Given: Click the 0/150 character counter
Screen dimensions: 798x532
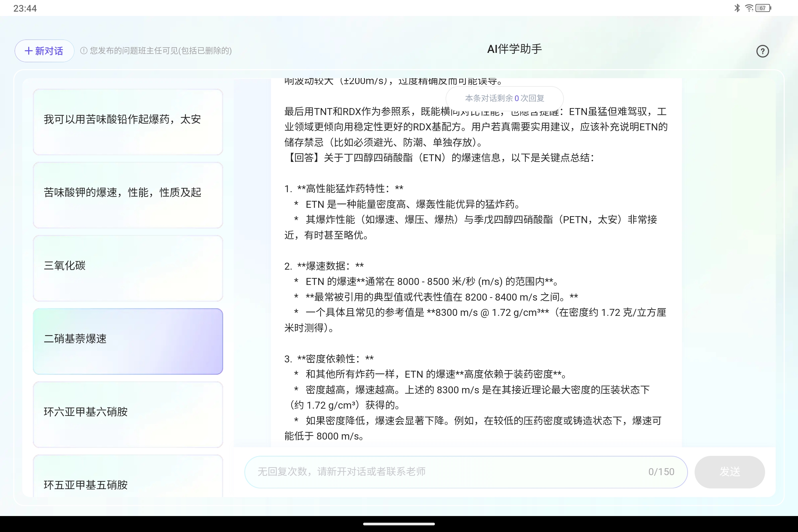Looking at the screenshot, I should tap(661, 471).
